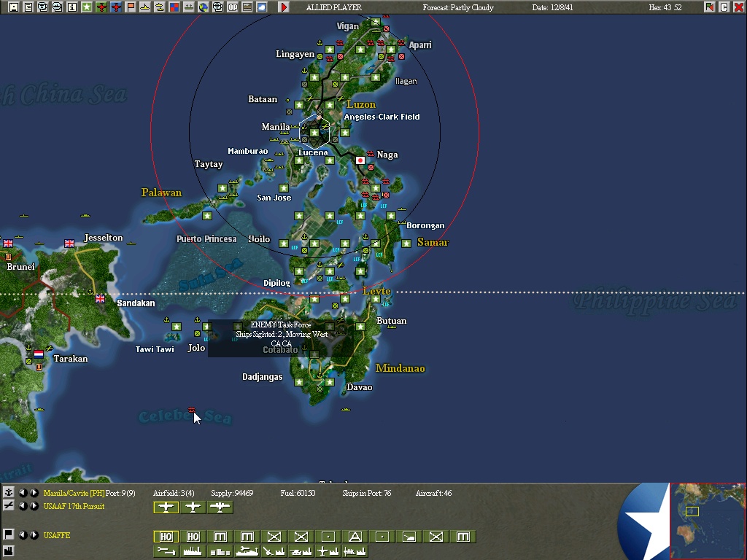Click the red enemy ship marker in Celebes Sea
The width and height of the screenshot is (747, 560).
tap(191, 410)
